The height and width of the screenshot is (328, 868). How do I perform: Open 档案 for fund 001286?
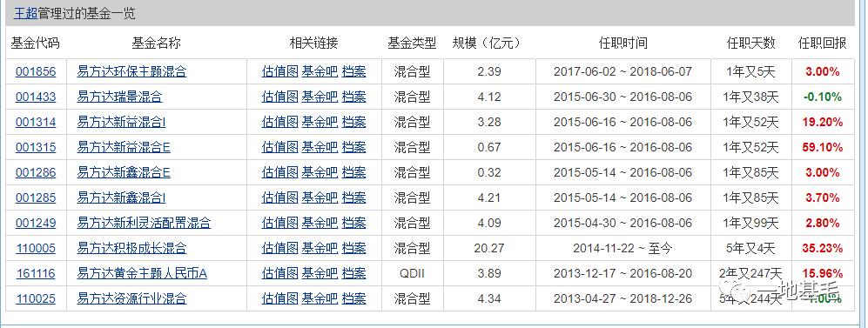353,172
